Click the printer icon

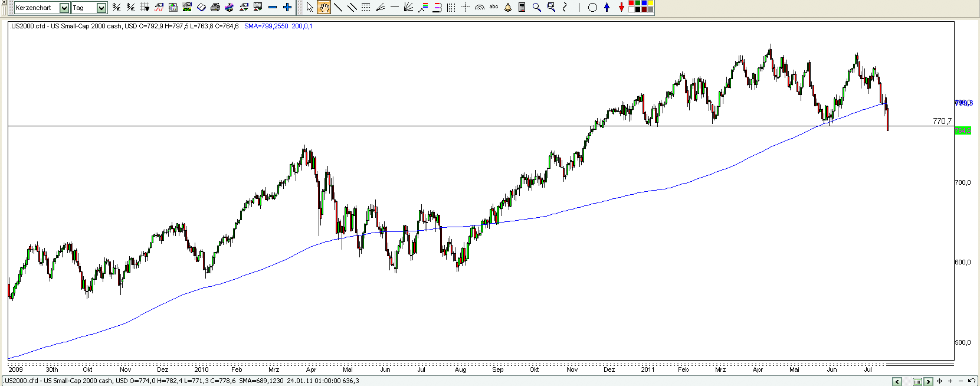click(215, 8)
